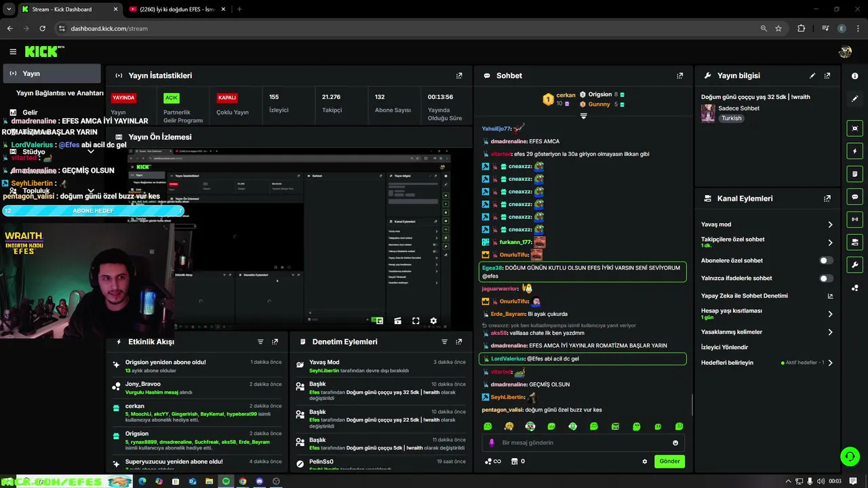Click İzleyici Yönlendir action
This screenshot has width=868, height=488.
click(x=724, y=347)
